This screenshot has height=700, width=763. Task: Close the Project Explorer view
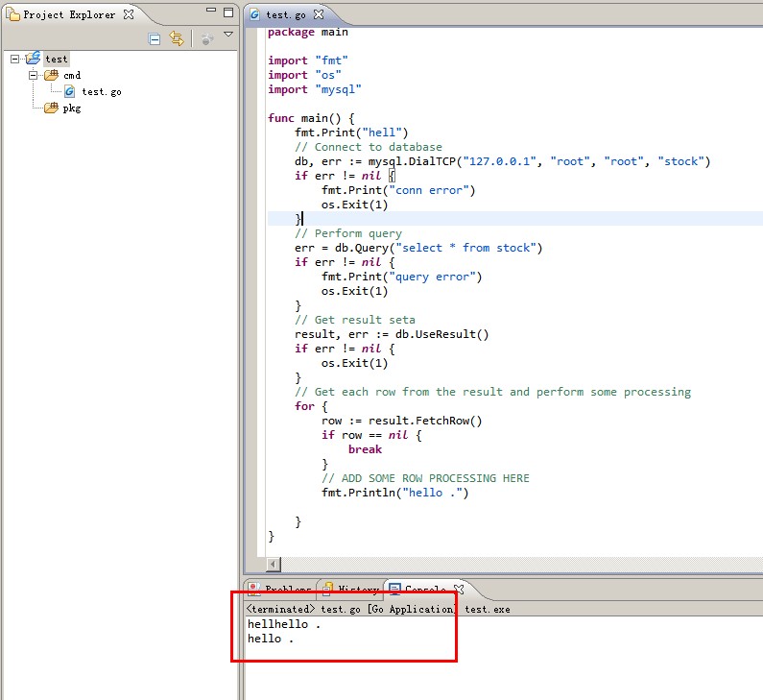[x=128, y=14]
